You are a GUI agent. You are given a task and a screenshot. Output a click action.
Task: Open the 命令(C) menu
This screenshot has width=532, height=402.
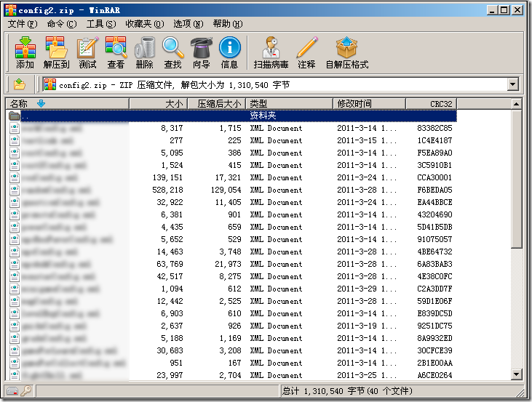62,24
